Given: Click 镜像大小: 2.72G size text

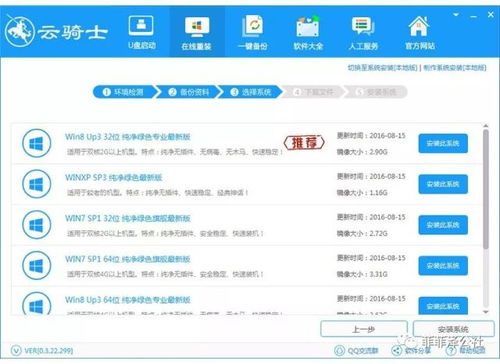Looking at the screenshot, I should [x=362, y=233].
